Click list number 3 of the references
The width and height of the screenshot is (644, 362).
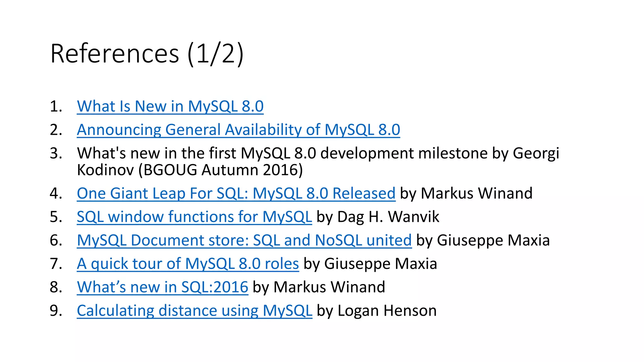coord(56,153)
